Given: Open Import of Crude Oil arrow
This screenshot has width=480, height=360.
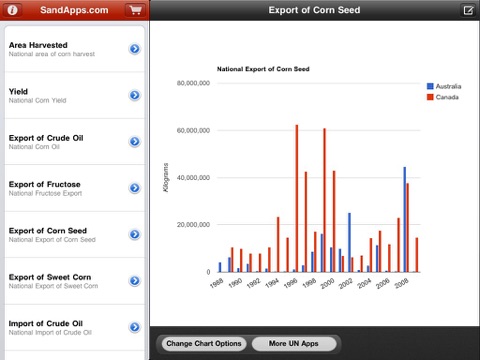Looking at the screenshot, I should click(x=135, y=327).
